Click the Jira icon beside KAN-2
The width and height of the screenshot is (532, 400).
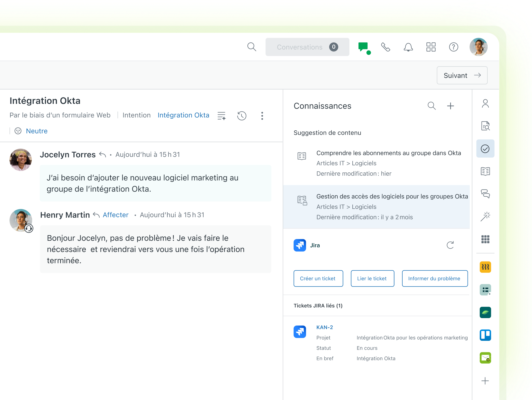coord(300,332)
